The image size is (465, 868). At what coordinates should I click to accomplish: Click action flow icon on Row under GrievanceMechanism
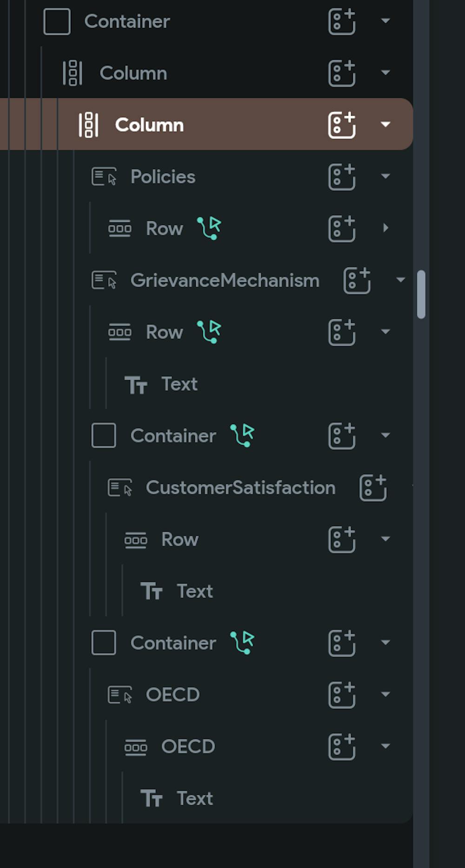tap(209, 332)
